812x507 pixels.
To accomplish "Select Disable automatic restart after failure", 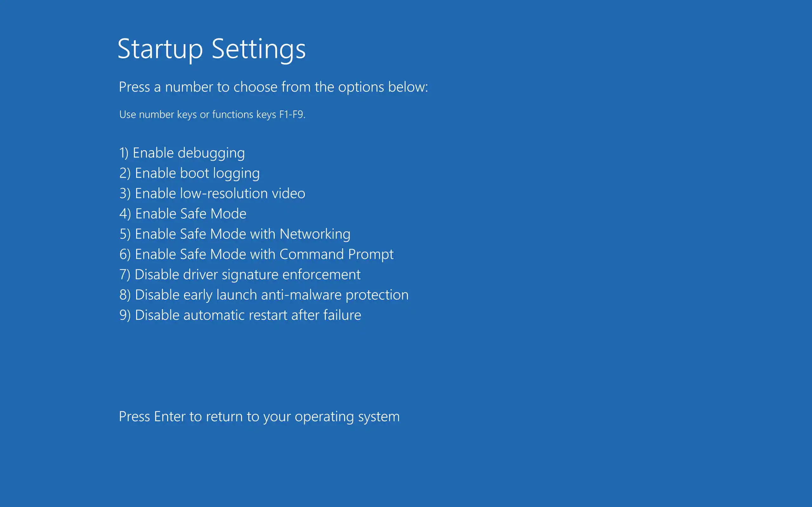I will (x=240, y=315).
